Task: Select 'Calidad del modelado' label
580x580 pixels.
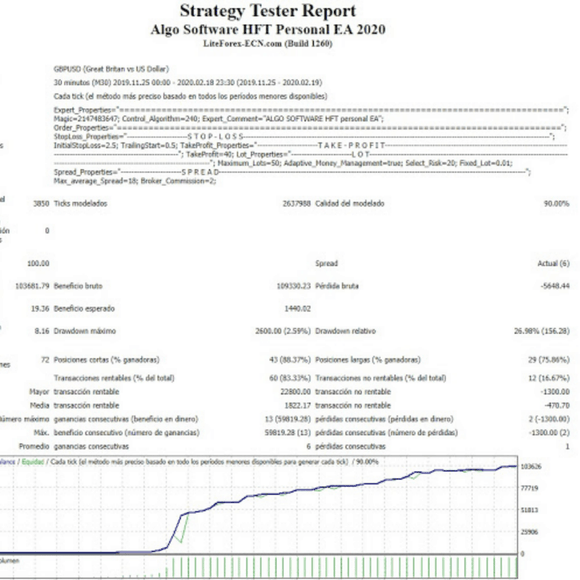Action: (350, 203)
